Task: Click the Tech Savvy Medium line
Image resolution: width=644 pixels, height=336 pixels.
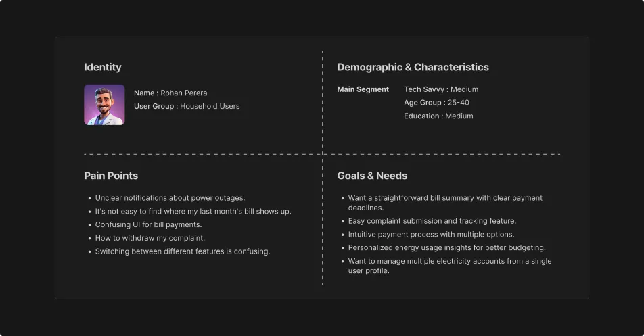Action: point(441,89)
